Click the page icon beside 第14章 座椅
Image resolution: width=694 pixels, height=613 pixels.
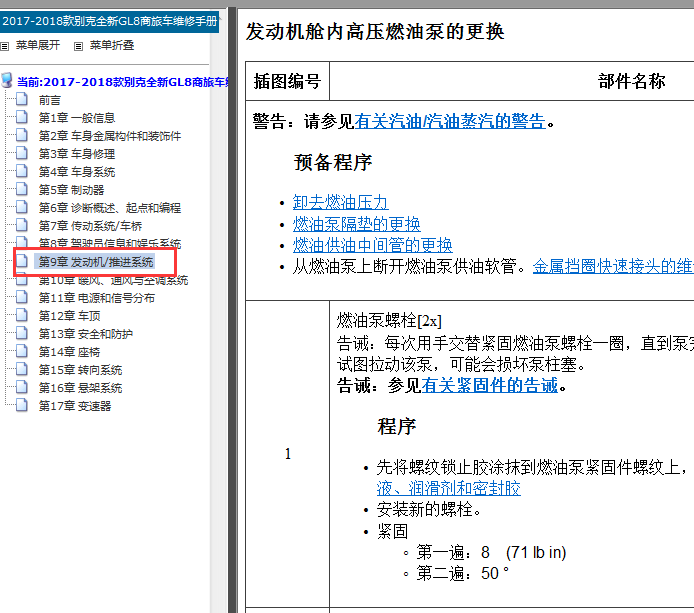22,351
